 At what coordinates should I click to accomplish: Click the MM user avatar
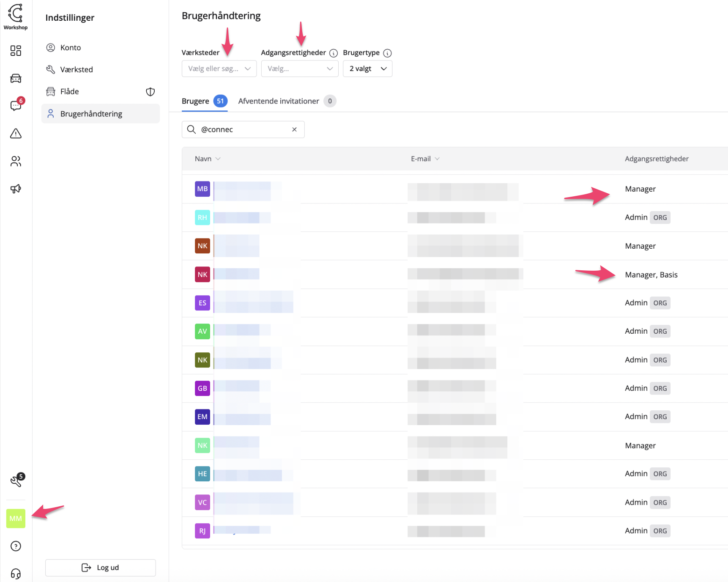pos(16,519)
